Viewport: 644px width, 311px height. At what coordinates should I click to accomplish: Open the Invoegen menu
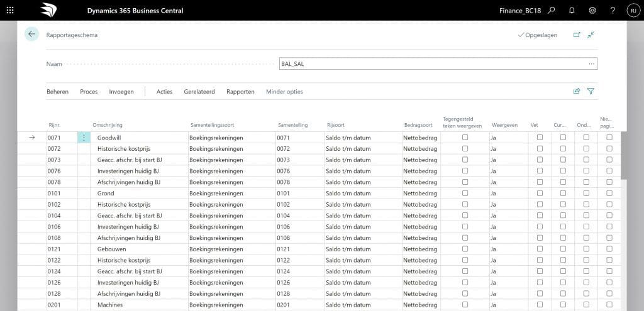click(x=121, y=92)
